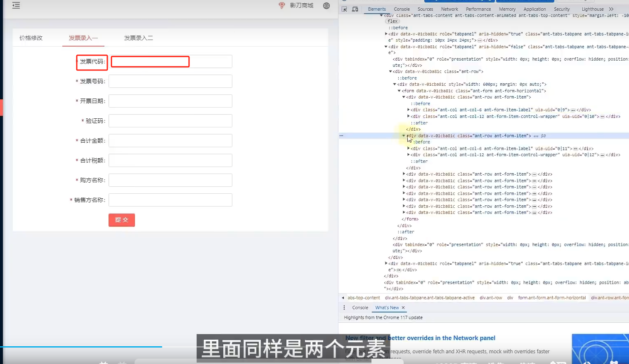
Task: Open the Network panel overrides article link
Action: point(420,338)
